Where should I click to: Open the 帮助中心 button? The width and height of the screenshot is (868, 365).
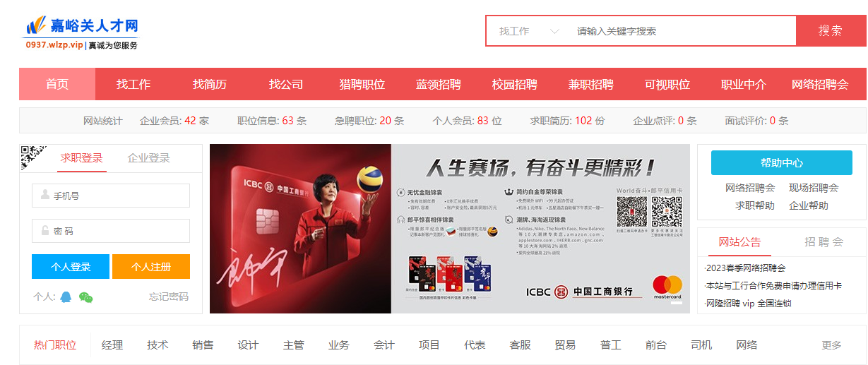(782, 162)
